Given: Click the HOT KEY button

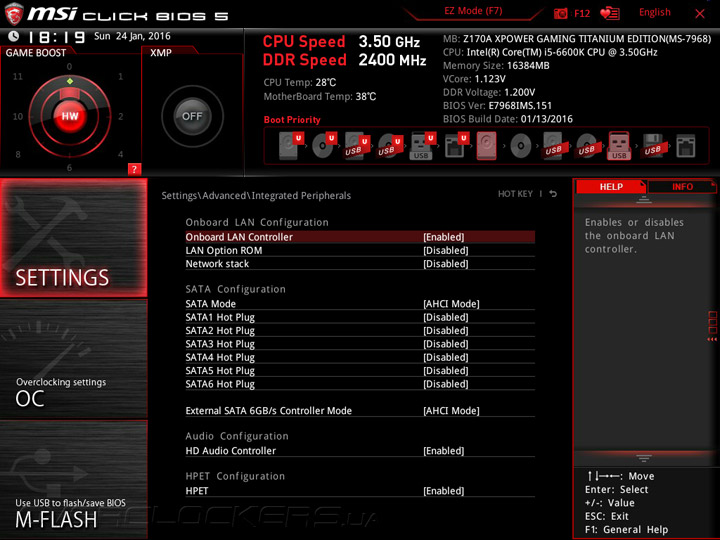Looking at the screenshot, I should click(515, 194).
